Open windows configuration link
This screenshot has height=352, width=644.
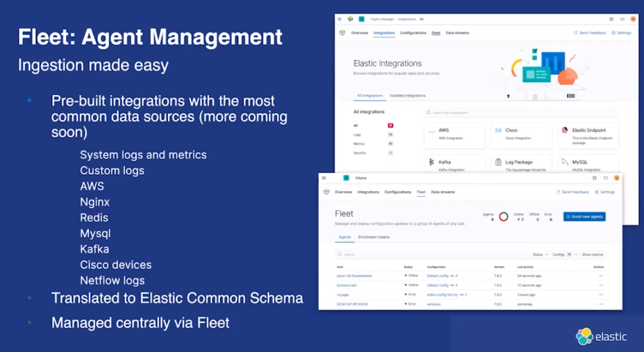click(x=434, y=304)
